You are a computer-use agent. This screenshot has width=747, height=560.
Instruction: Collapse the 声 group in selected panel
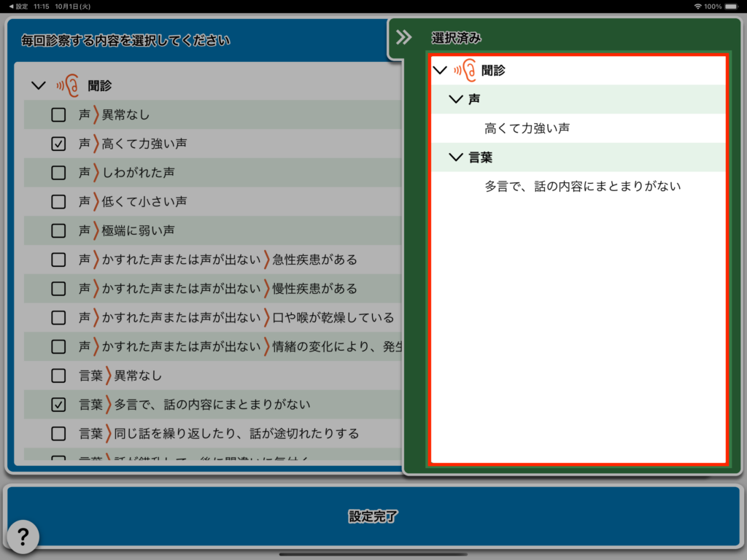(457, 99)
